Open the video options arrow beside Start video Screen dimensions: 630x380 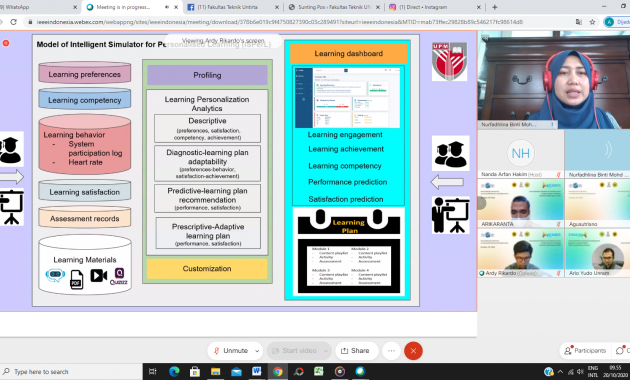[326, 351]
